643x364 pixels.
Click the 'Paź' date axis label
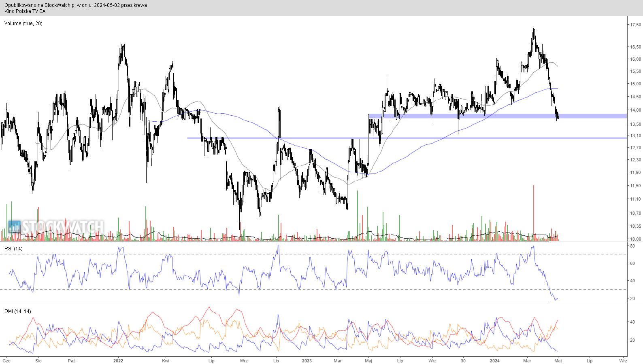(x=72, y=360)
